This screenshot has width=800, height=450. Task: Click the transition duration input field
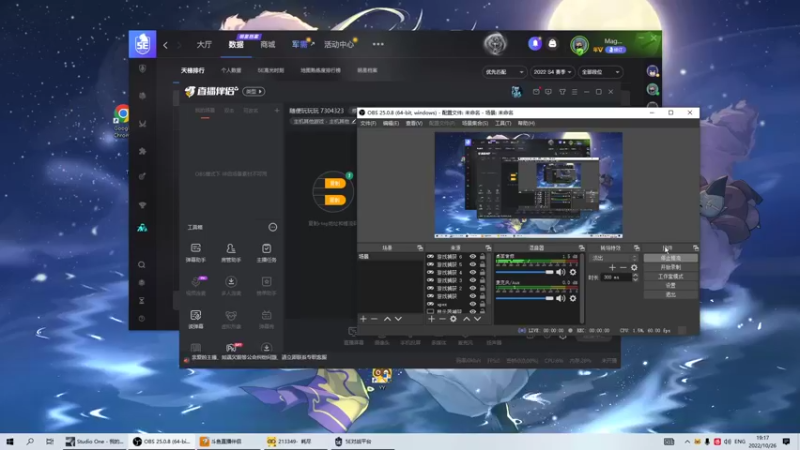click(x=616, y=277)
